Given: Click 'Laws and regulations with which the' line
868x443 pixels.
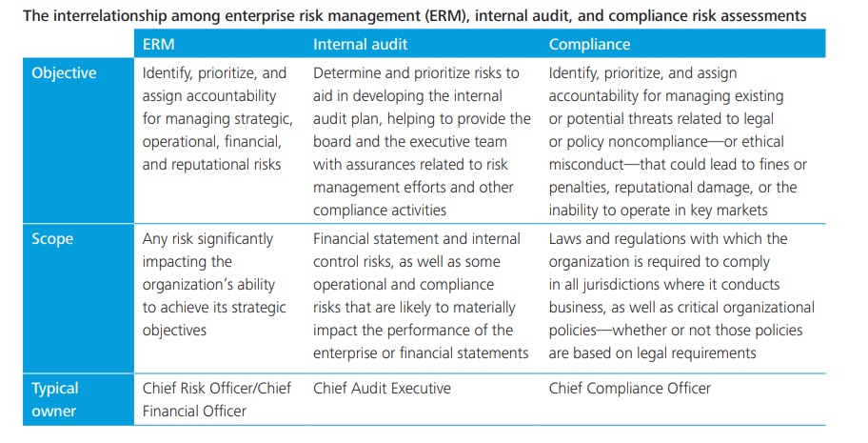Looking at the screenshot, I should [668, 239].
